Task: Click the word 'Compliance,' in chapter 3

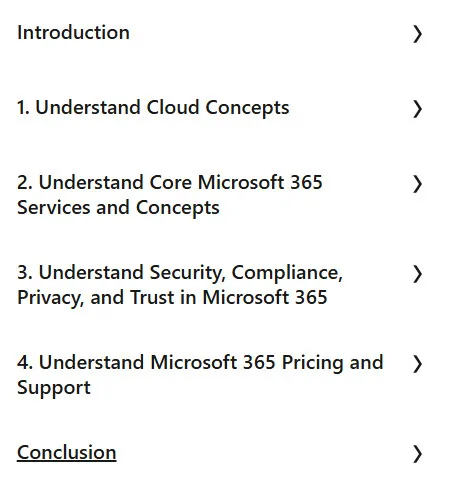Action: (x=287, y=273)
